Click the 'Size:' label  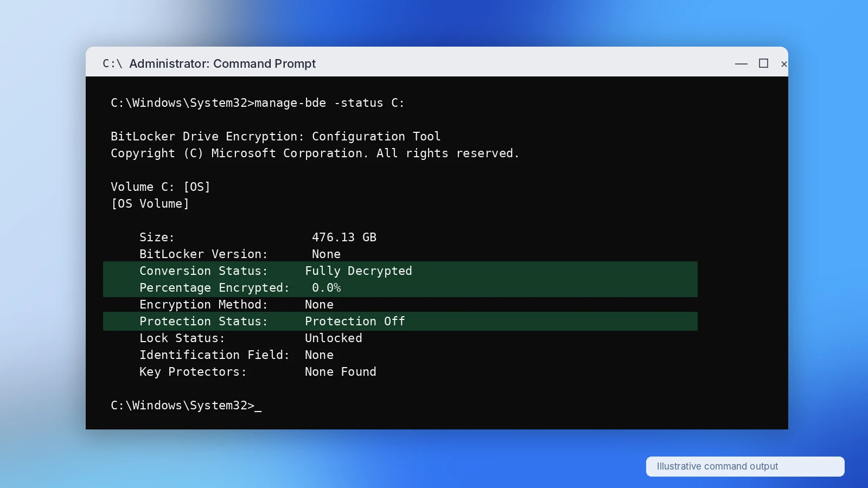pyautogui.click(x=157, y=237)
